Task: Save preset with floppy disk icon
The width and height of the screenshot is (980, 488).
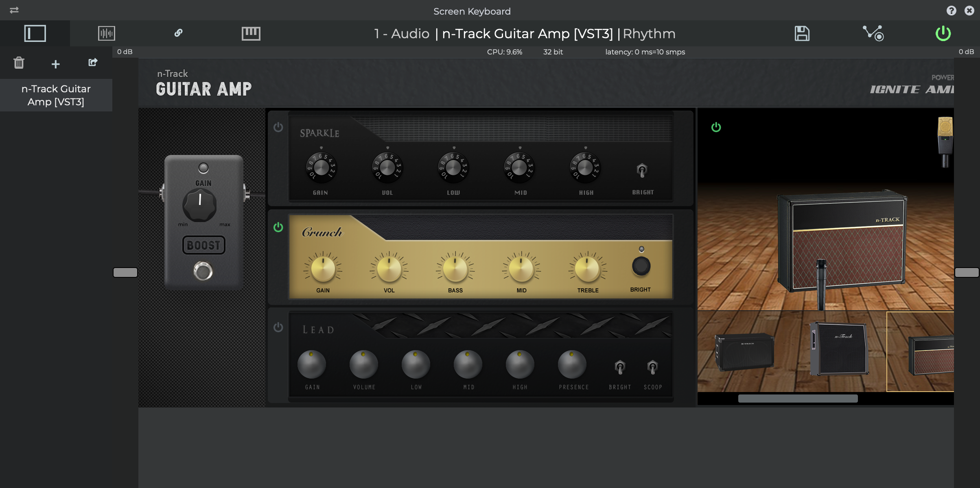Action: [802, 33]
